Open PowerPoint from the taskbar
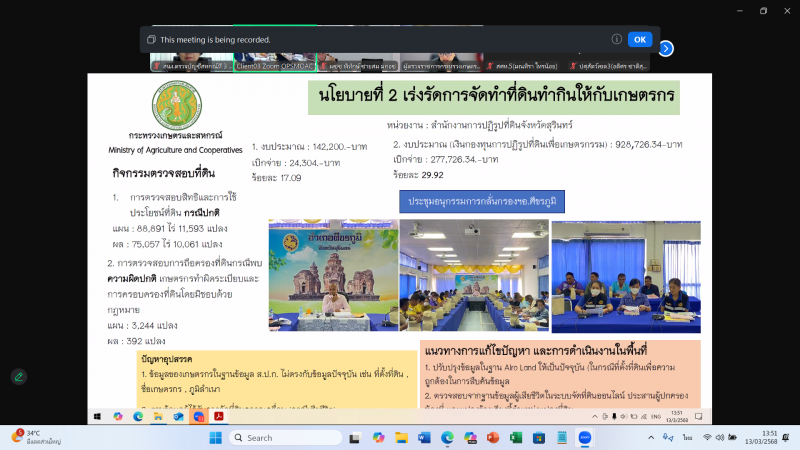800x450 pixels. tap(493, 438)
